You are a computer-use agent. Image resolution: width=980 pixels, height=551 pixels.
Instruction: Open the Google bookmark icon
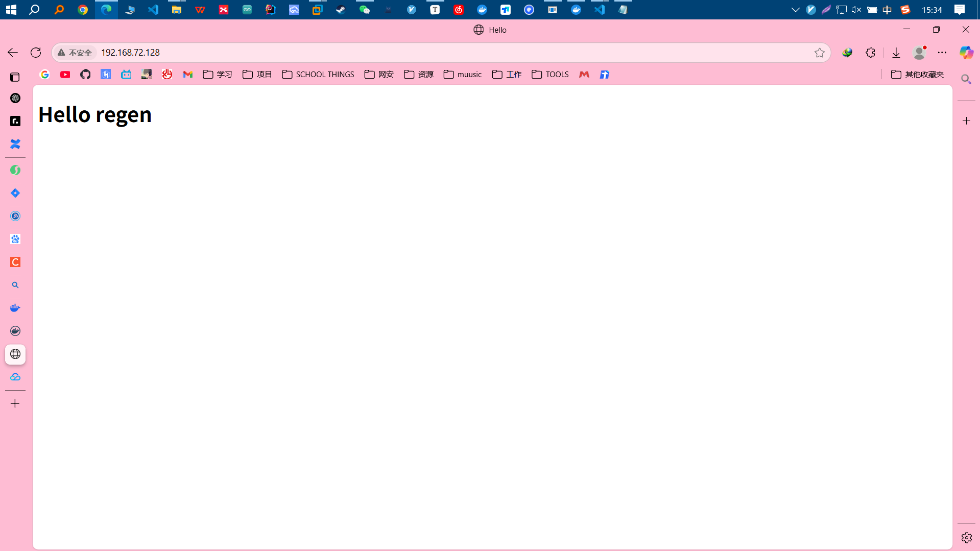[x=45, y=75]
